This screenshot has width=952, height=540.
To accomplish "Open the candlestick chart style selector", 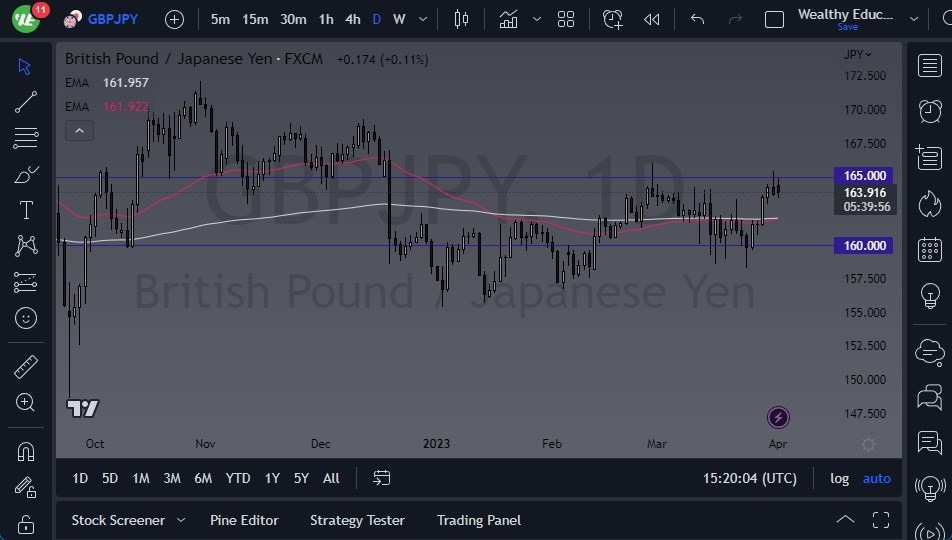I will click(461, 19).
